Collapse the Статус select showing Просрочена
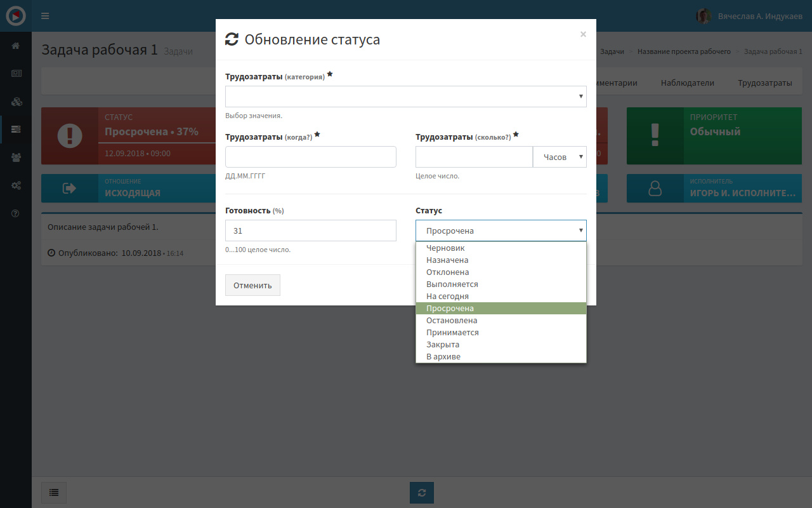The image size is (812, 508). [501, 231]
